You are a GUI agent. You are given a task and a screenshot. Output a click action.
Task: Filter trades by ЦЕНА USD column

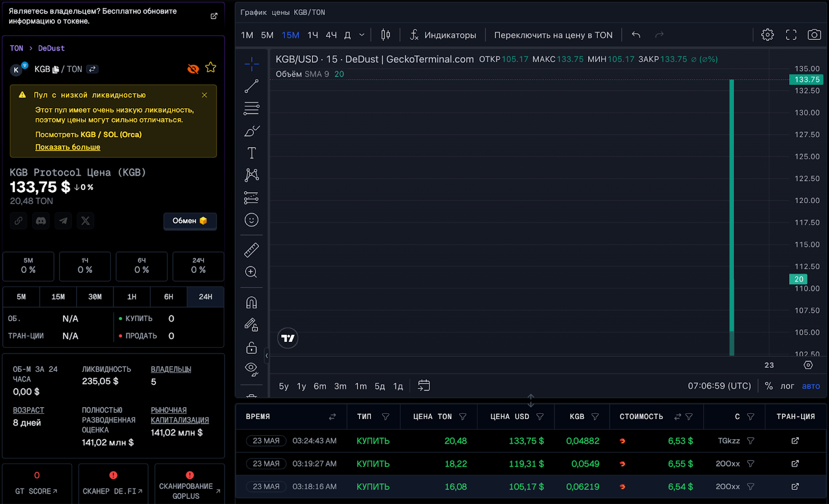point(540,416)
